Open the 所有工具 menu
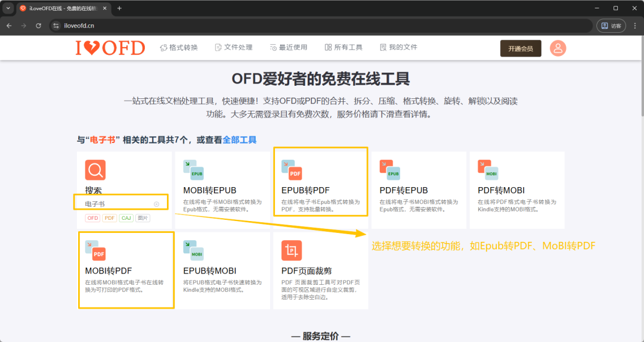This screenshot has height=342, width=644. (x=343, y=48)
